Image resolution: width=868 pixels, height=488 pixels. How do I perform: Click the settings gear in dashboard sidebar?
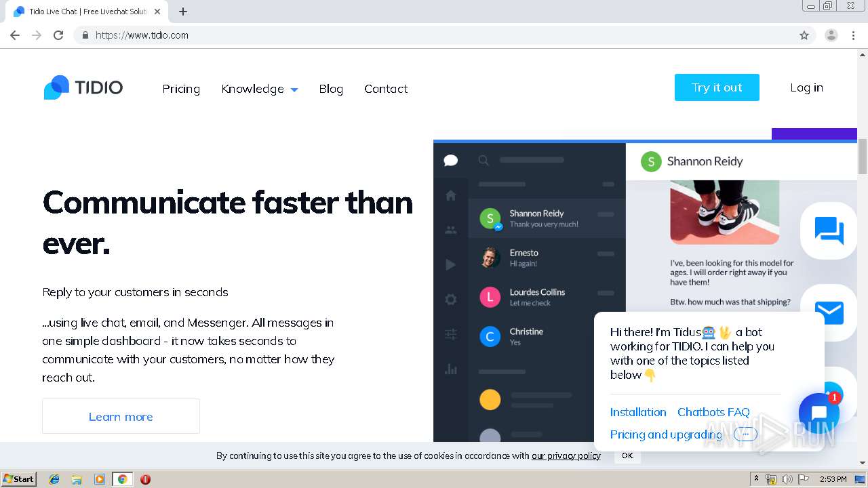[451, 300]
